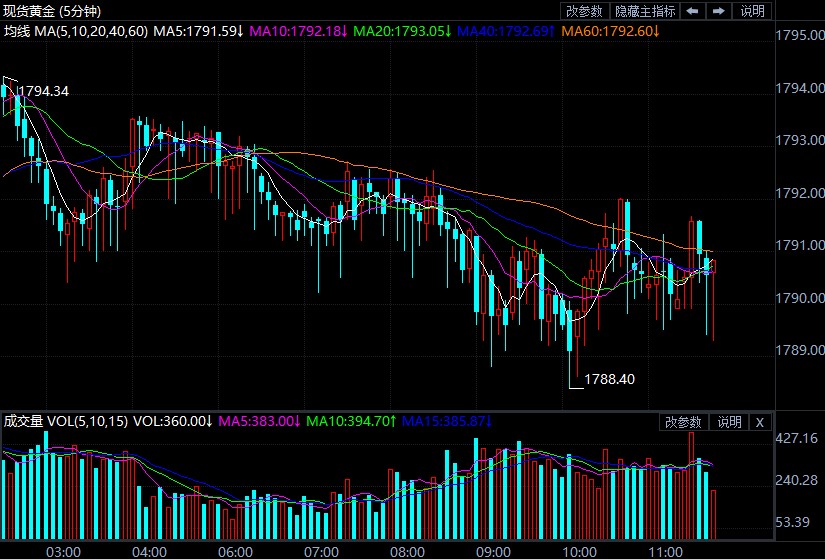The image size is (825, 559).
Task: Open volume panel 改参数 settings
Action: [x=684, y=422]
